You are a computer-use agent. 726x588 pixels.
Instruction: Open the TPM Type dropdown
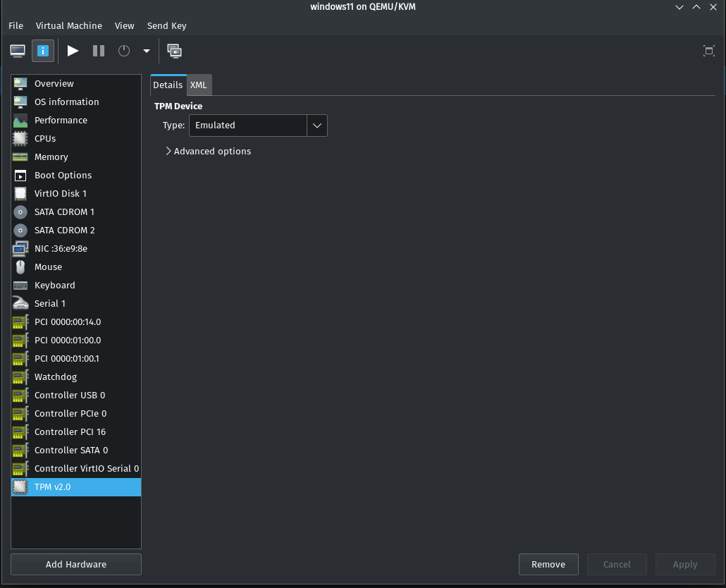point(258,125)
